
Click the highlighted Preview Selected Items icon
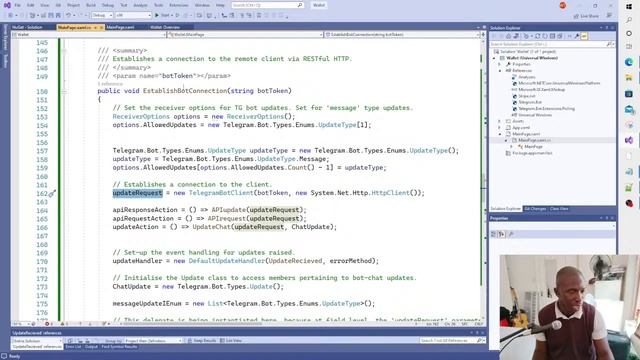tap(584, 36)
